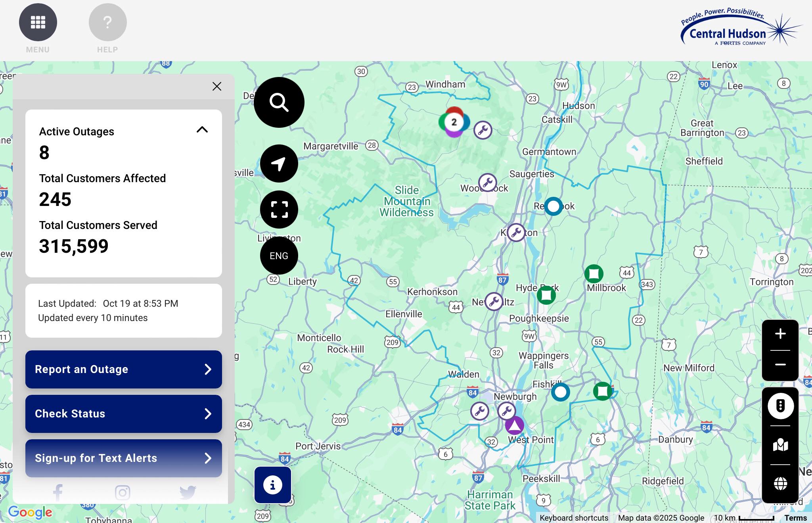Screen dimensions: 812x523
Task: Open the main Menu grid button
Action: point(38,22)
